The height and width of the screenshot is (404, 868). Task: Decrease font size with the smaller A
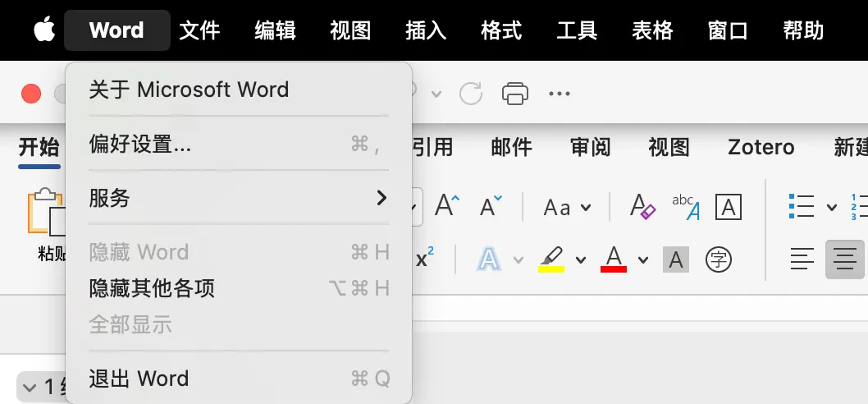click(491, 206)
